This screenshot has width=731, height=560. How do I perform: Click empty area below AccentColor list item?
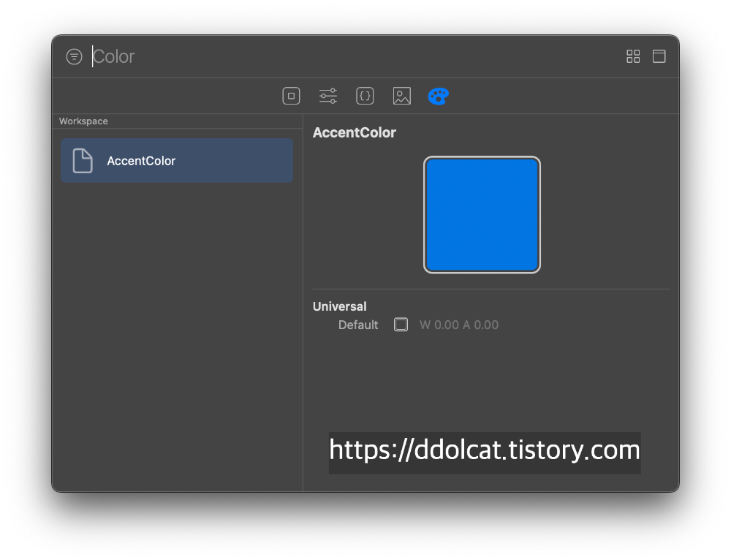click(x=177, y=329)
